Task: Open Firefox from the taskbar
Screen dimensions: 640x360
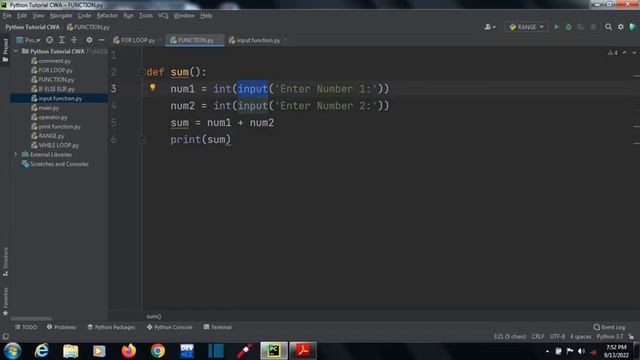Action: click(129, 351)
